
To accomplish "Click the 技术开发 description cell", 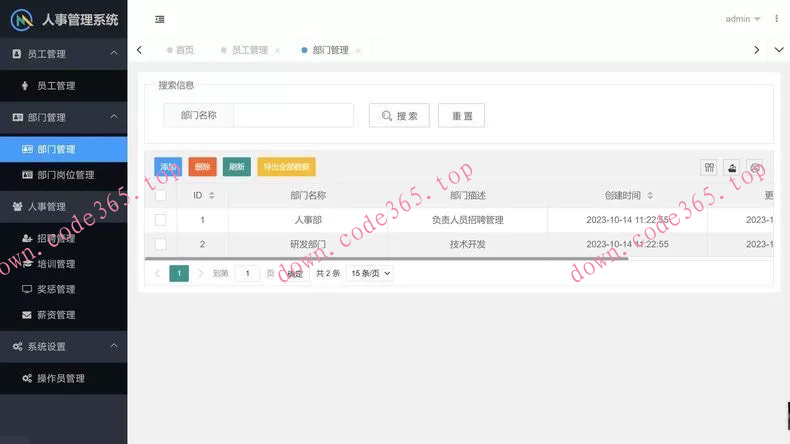I will (468, 244).
